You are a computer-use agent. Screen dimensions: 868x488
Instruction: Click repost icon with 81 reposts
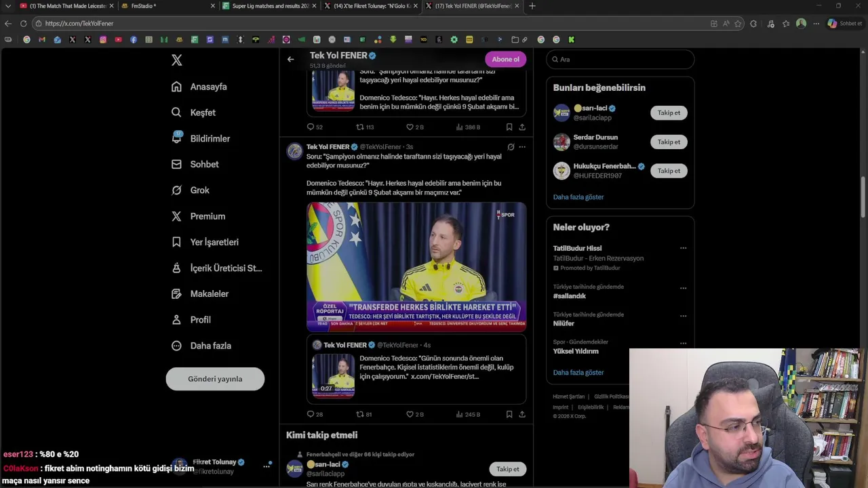tap(360, 414)
